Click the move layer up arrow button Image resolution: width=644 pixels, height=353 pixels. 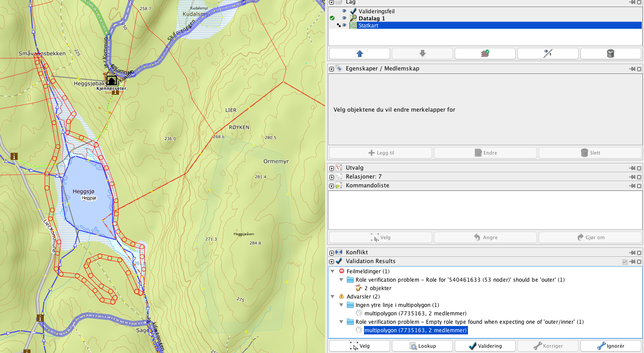click(x=359, y=54)
